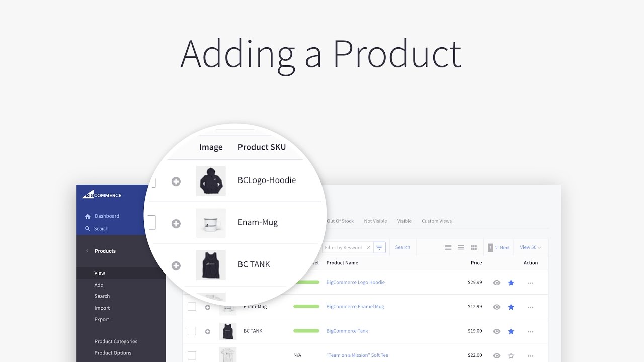This screenshot has height=362, width=644.
Task: Open action menu for Team on a Mission Soft Tee
Action: [x=531, y=356]
